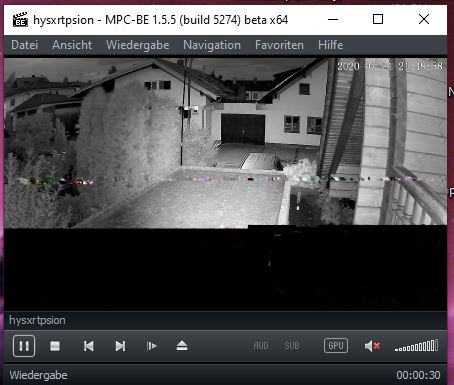Image resolution: width=454 pixels, height=385 pixels.
Task: Step forward one frame
Action: pos(151,346)
